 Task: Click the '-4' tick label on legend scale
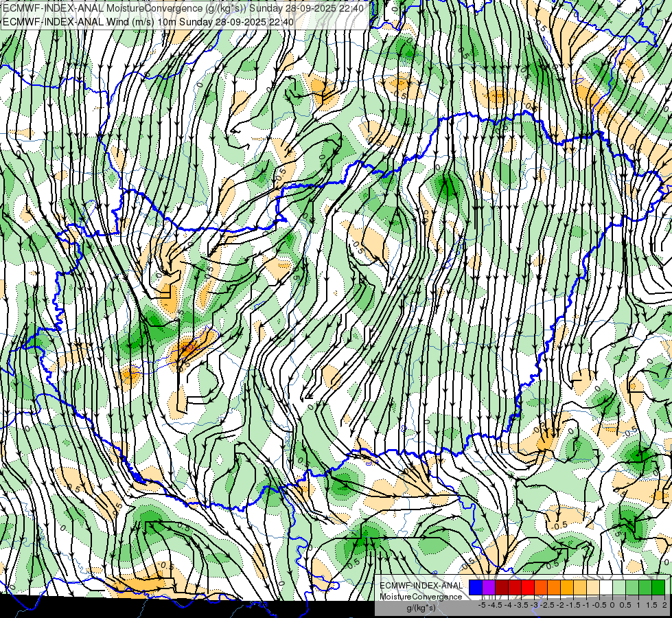point(508,605)
